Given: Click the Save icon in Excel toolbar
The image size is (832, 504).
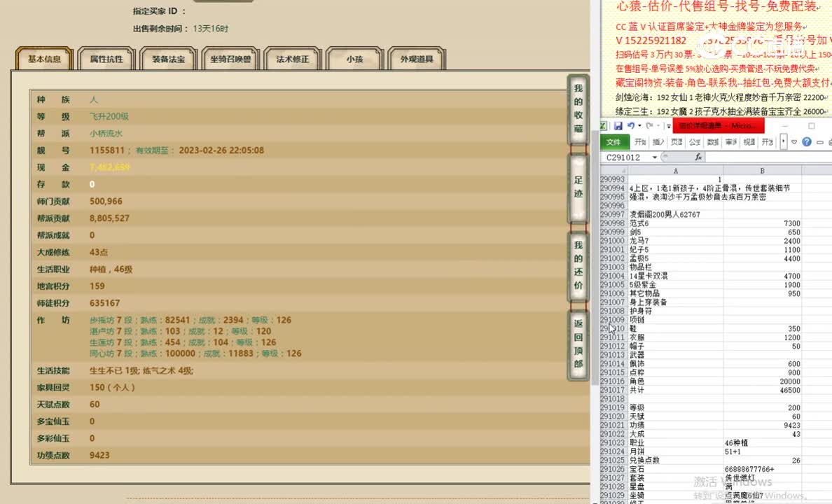Looking at the screenshot, I should (x=618, y=125).
